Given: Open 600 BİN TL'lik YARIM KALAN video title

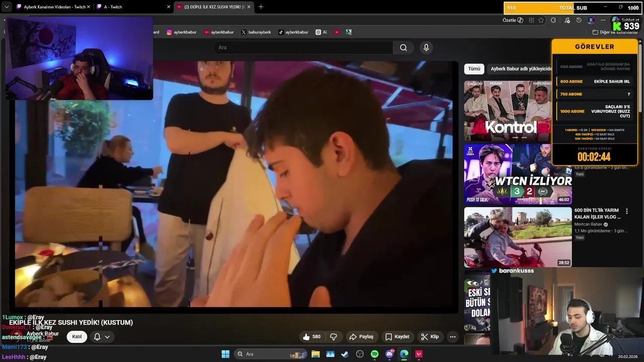Looking at the screenshot, I should pyautogui.click(x=598, y=214).
